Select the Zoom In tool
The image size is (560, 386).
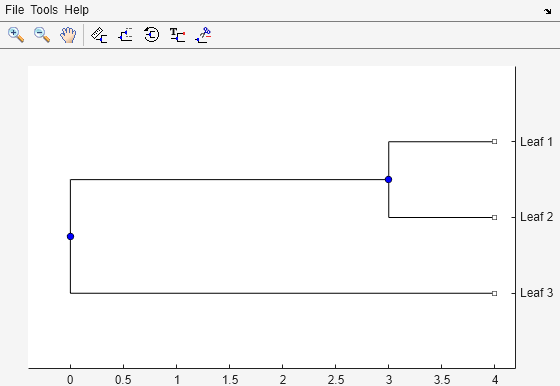pyautogui.click(x=16, y=35)
